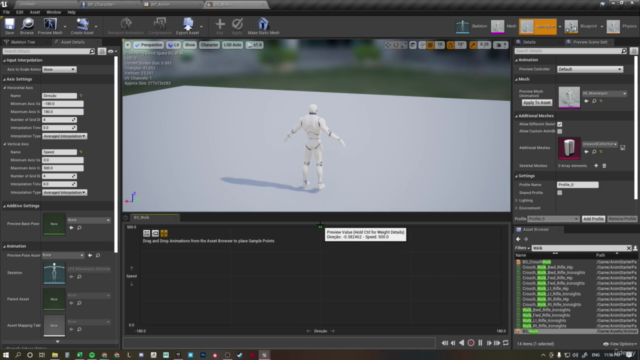Open Filters dropdown in Asset Browser

(522, 248)
